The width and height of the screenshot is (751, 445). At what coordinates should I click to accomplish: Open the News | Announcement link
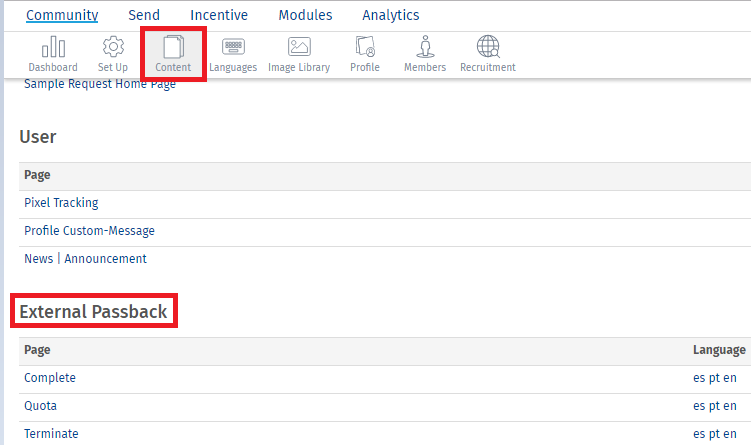point(85,259)
